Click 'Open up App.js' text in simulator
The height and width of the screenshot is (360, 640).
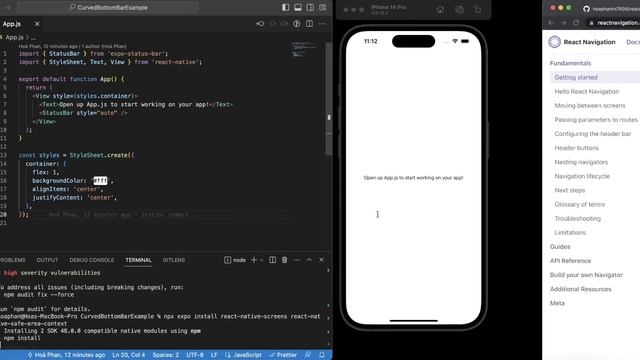[413, 178]
